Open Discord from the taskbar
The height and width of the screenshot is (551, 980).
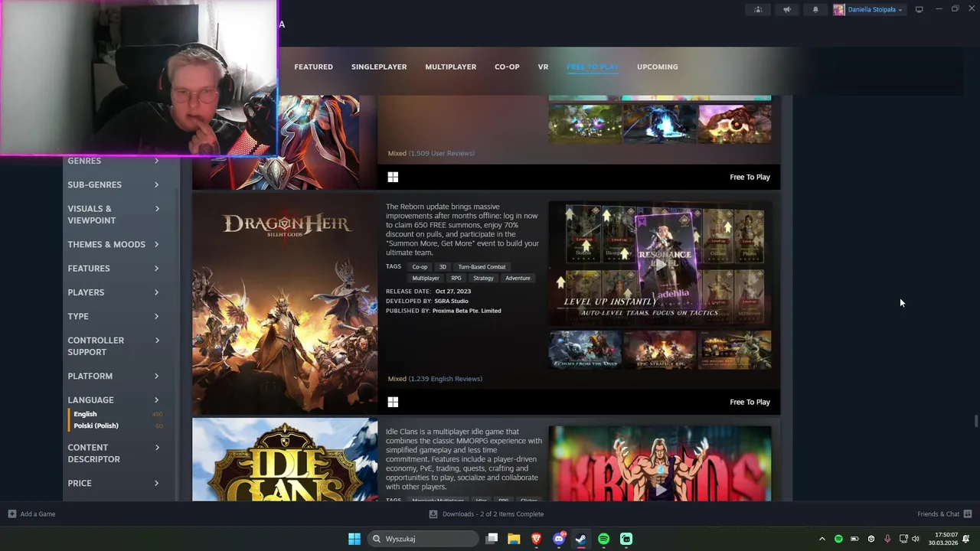coord(559,539)
